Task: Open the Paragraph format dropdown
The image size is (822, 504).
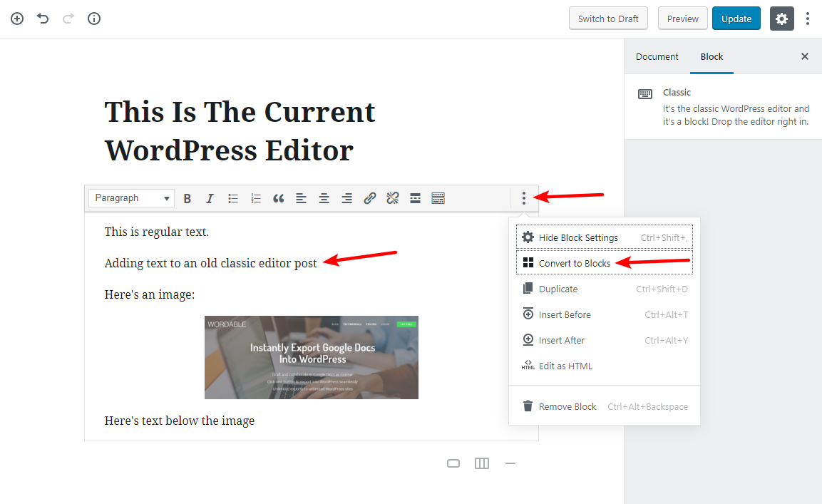Action: (x=131, y=198)
